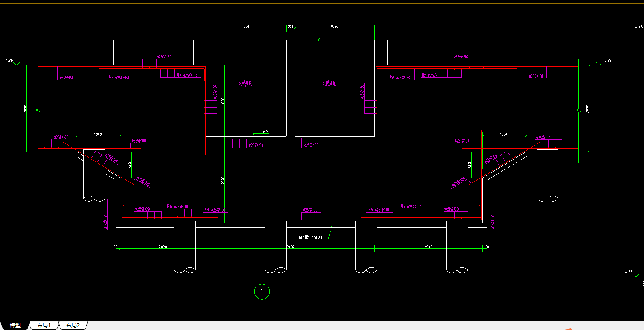The image size is (644, 330).
Task: Select the left 电梯基坑 label
Action: point(245,83)
